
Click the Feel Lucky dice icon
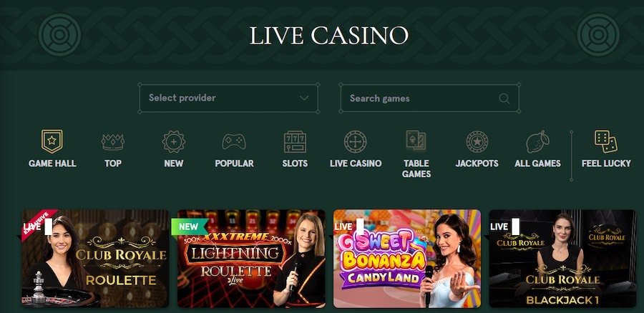pyautogui.click(x=606, y=141)
